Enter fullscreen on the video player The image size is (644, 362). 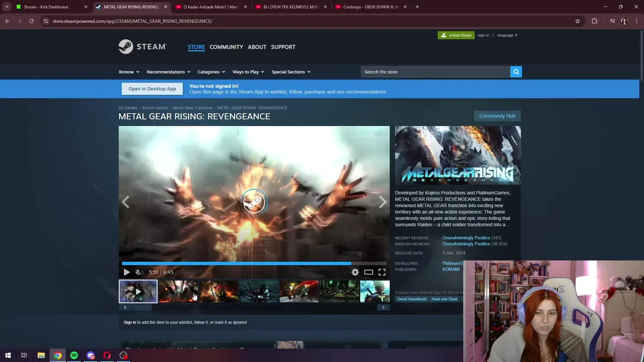[382, 272]
